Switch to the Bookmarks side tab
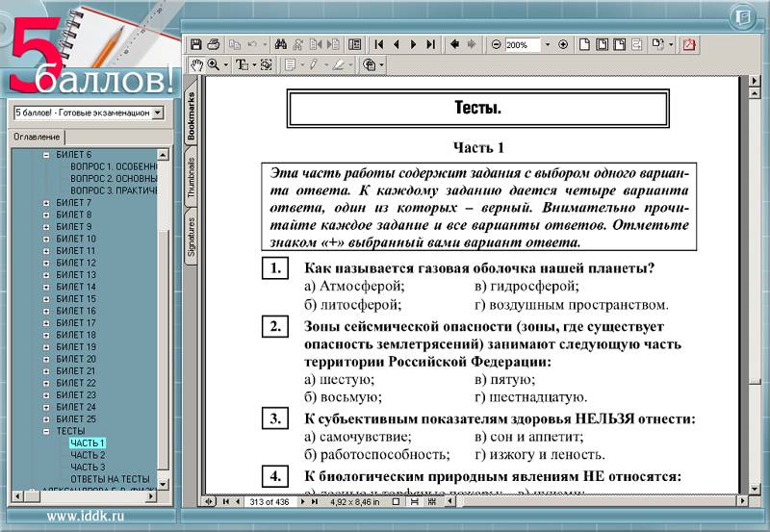The height and width of the screenshot is (532, 770). pyautogui.click(x=191, y=113)
